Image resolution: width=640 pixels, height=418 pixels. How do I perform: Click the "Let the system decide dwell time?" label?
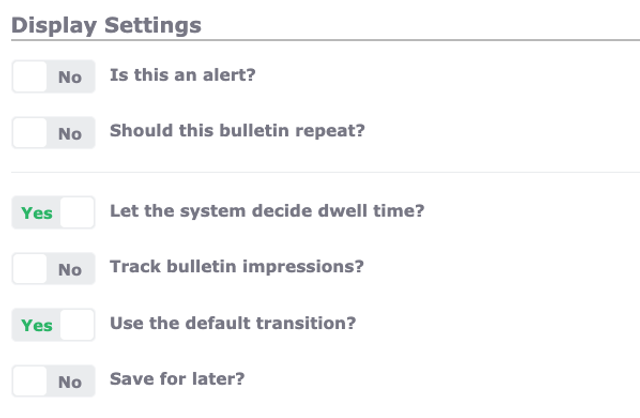coord(266,211)
